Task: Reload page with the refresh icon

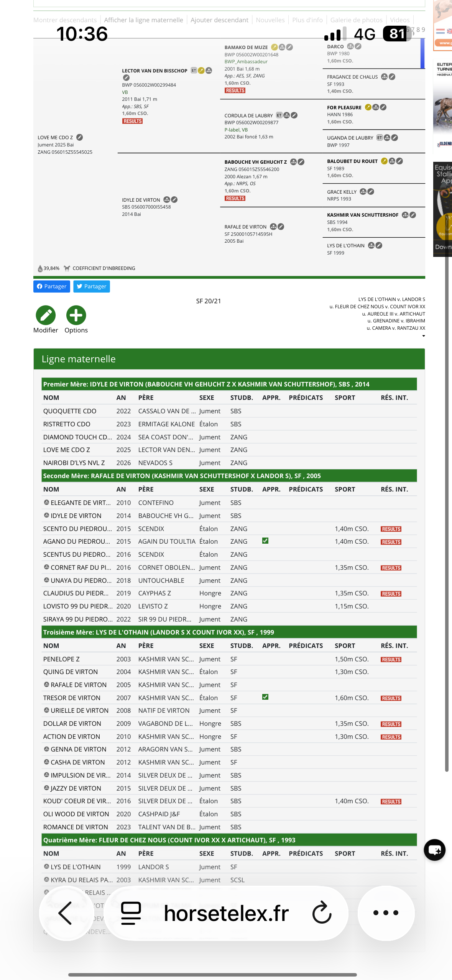Action: tap(322, 913)
